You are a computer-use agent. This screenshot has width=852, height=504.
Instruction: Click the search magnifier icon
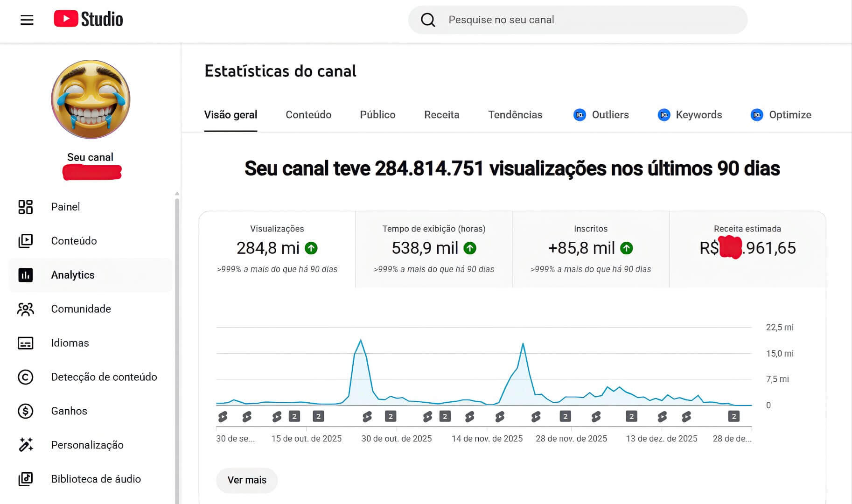(x=428, y=20)
